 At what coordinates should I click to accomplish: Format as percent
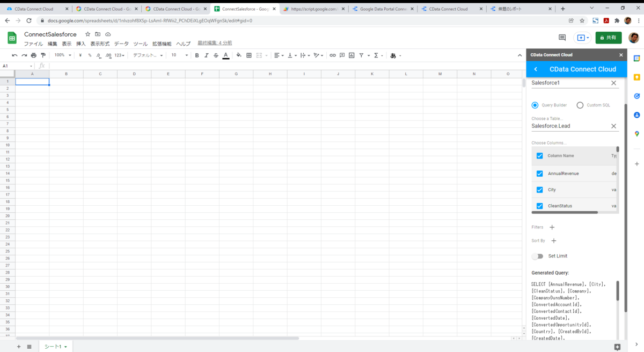[x=90, y=55]
